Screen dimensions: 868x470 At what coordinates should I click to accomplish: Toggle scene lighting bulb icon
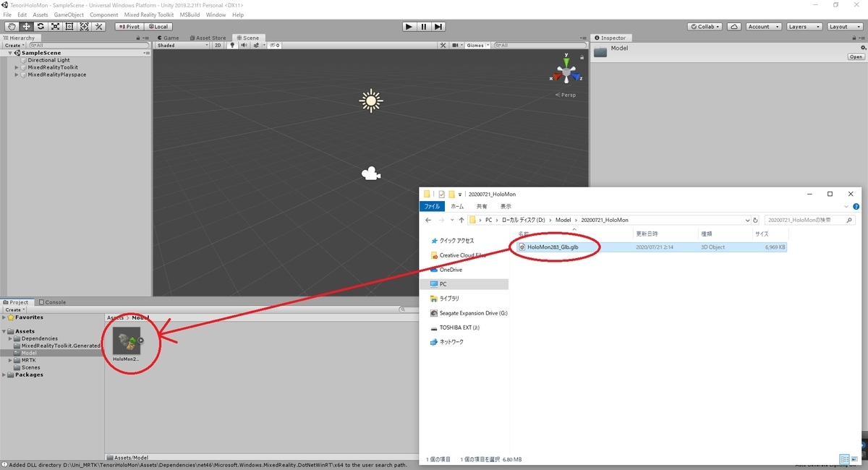pos(233,46)
